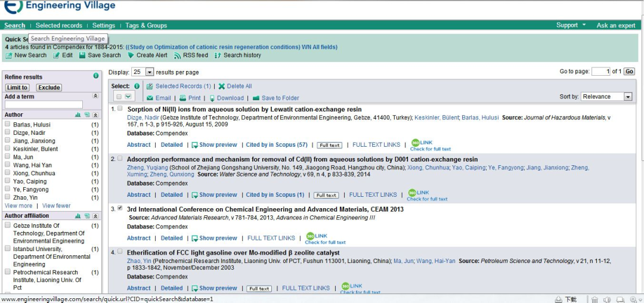Collapse the Add a term section
This screenshot has width=644, height=303.
pyautogui.click(x=95, y=95)
